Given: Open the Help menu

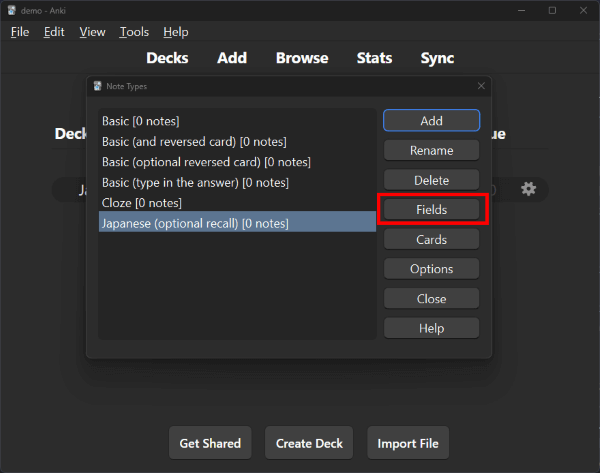Looking at the screenshot, I should (x=176, y=32).
